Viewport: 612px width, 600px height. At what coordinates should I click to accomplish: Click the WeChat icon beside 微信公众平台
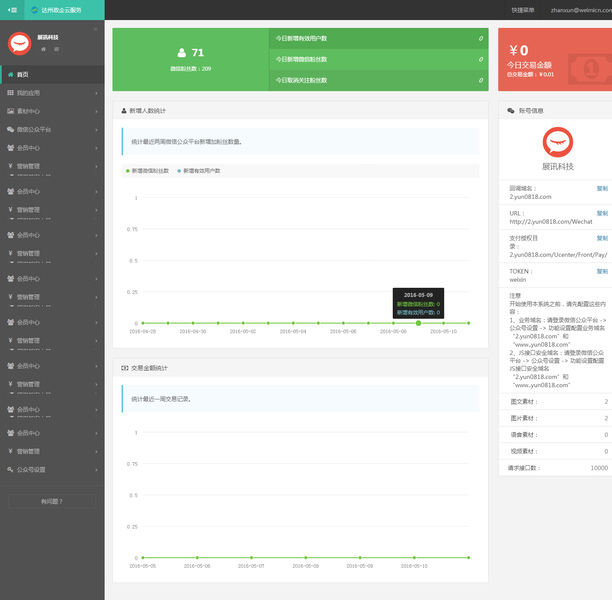click(11, 130)
